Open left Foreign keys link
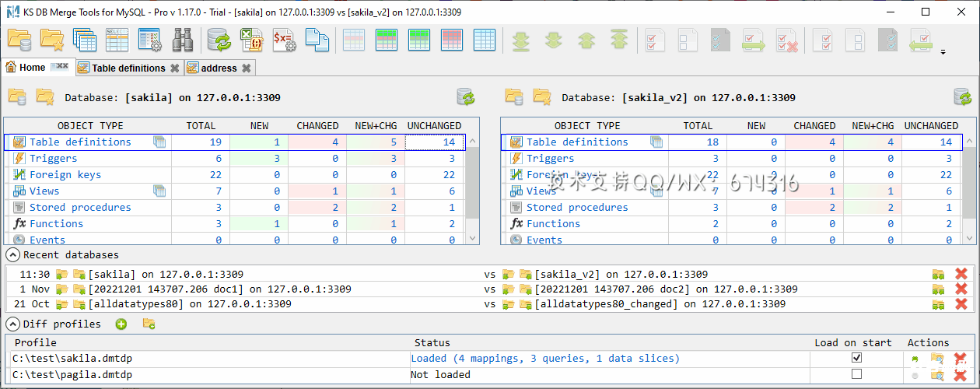The height and width of the screenshot is (389, 980). point(65,174)
